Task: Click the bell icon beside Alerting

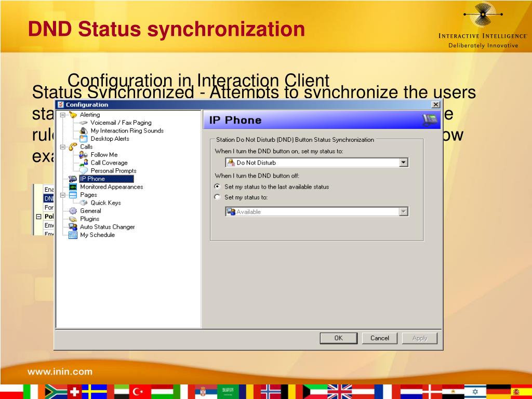Action: click(x=73, y=115)
